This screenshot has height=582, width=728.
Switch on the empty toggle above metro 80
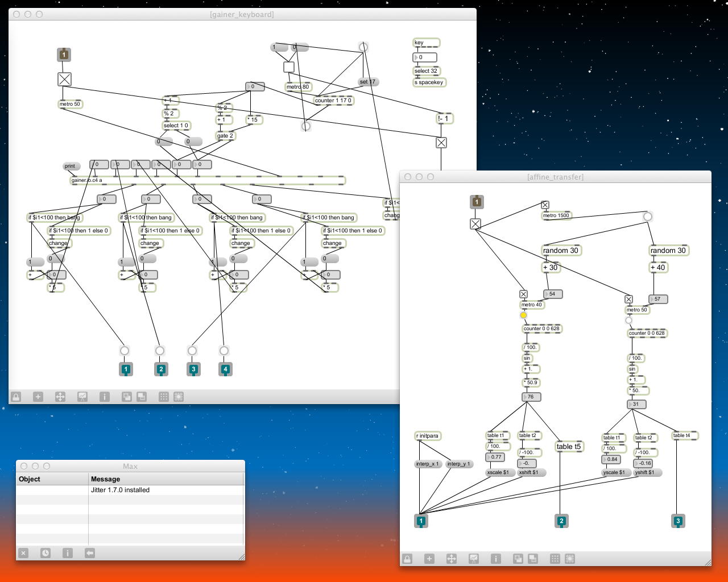[x=289, y=67]
